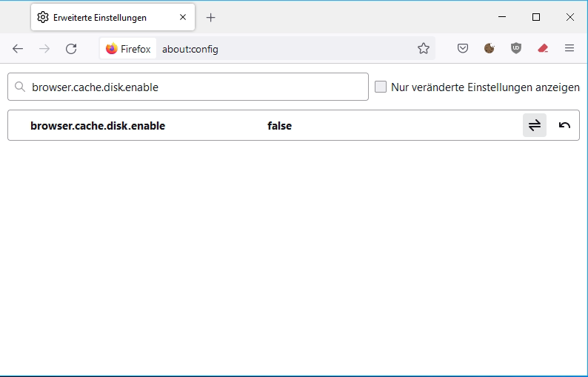Screen dimensions: 588x377
Task: Open the Pocket save button
Action: pyautogui.click(x=463, y=48)
